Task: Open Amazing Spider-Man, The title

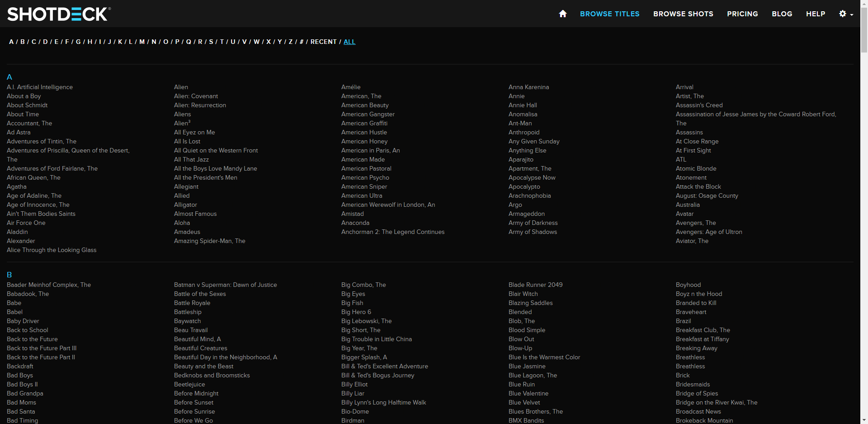Action: tap(210, 241)
